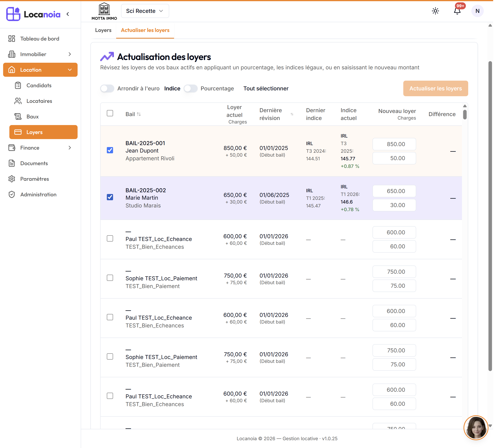Open Paramètres gear icon
499x448 pixels.
point(12,179)
